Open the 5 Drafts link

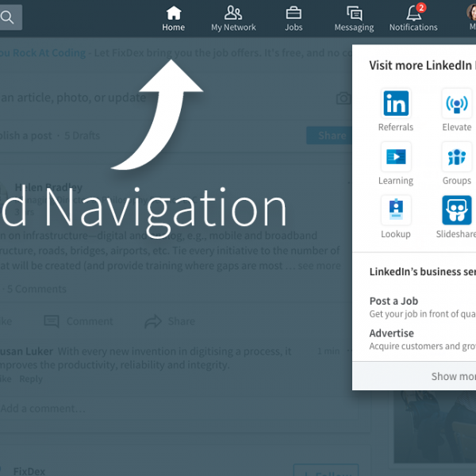pos(82,136)
